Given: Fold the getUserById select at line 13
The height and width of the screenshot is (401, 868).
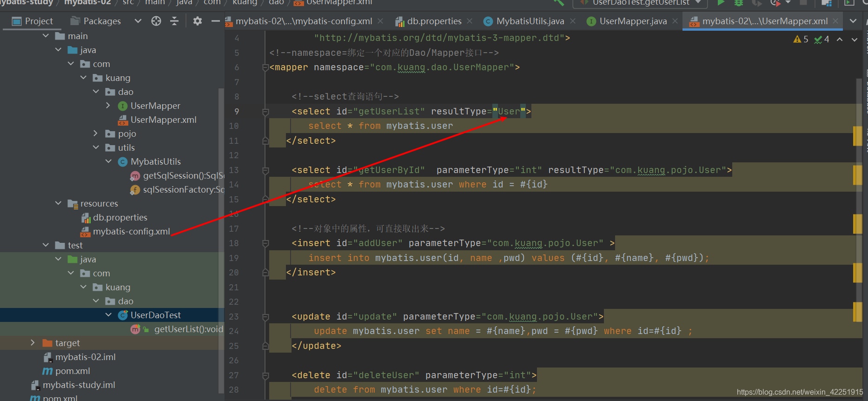Looking at the screenshot, I should pos(265,170).
